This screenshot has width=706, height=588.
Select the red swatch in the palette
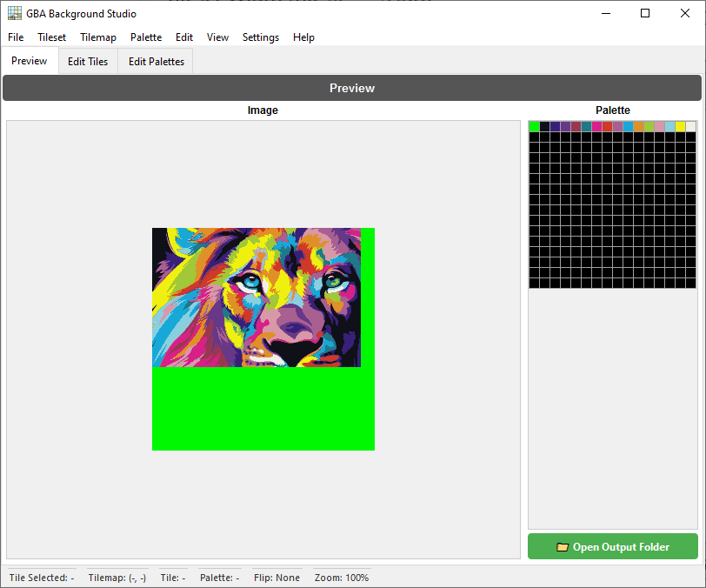607,126
